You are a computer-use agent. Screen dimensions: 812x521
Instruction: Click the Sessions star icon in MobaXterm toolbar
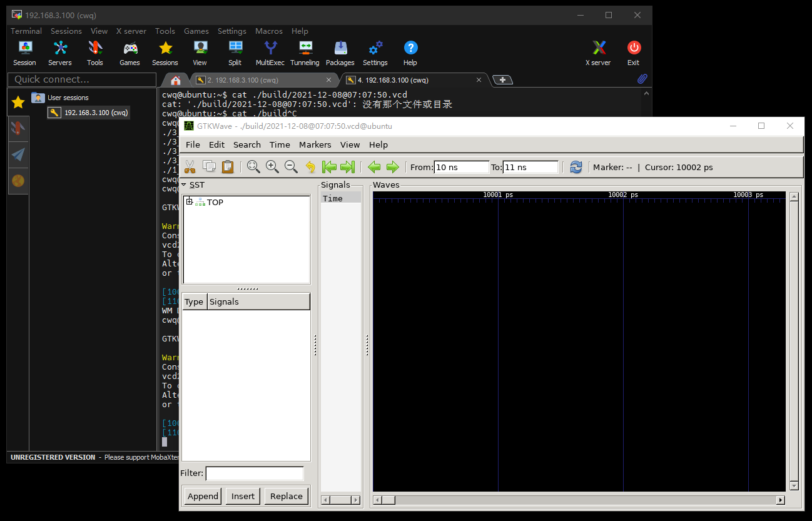tap(165, 53)
